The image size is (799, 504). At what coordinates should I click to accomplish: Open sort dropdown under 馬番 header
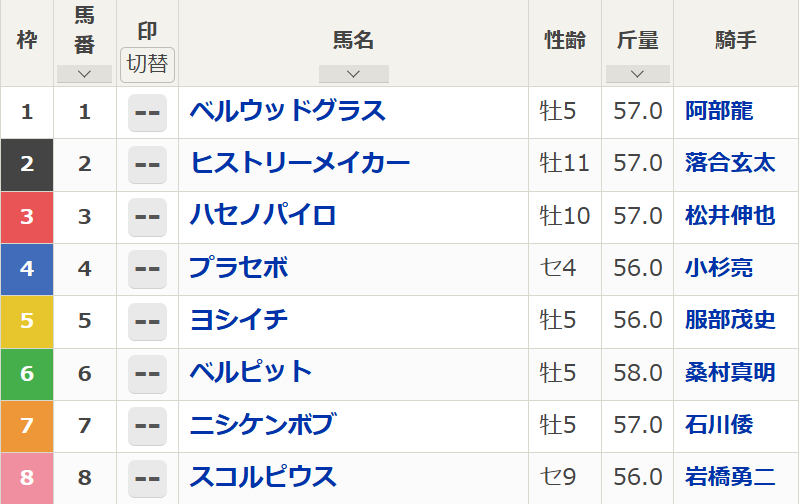85,74
